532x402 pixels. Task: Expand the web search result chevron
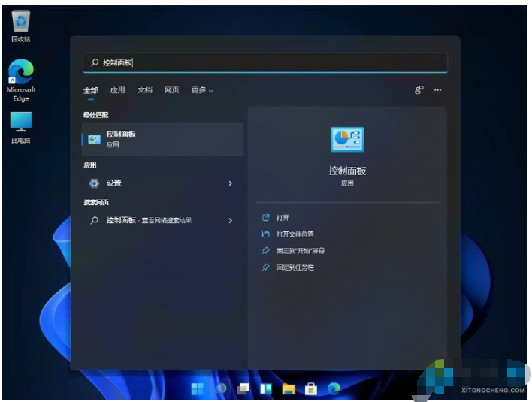230,221
